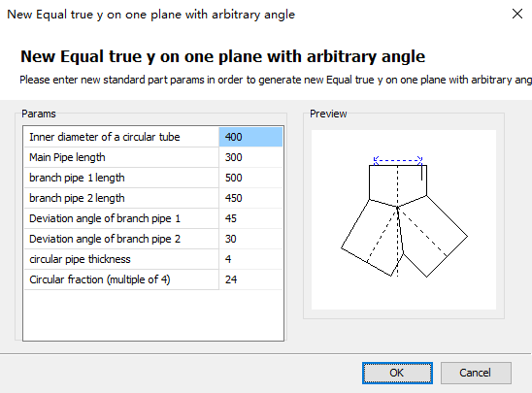
Task: Click the Y-pipe preview diagram
Action: tap(404, 219)
